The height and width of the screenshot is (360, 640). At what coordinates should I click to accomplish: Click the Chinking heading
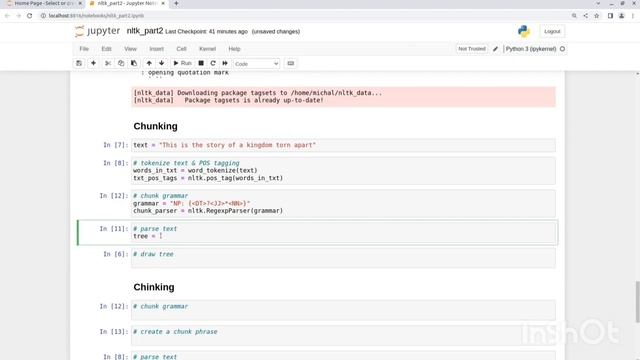154,287
